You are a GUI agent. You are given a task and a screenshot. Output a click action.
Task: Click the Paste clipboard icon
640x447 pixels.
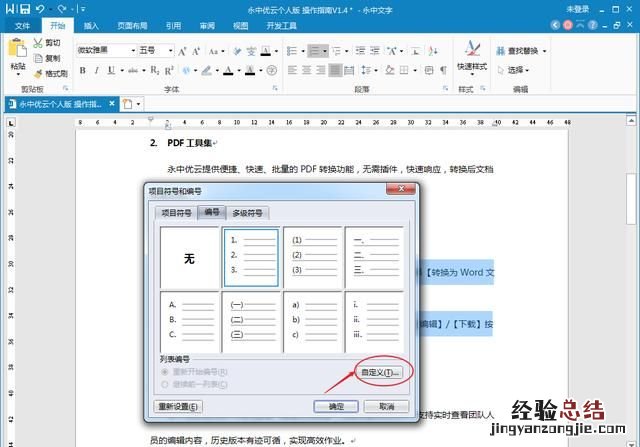coord(18,48)
